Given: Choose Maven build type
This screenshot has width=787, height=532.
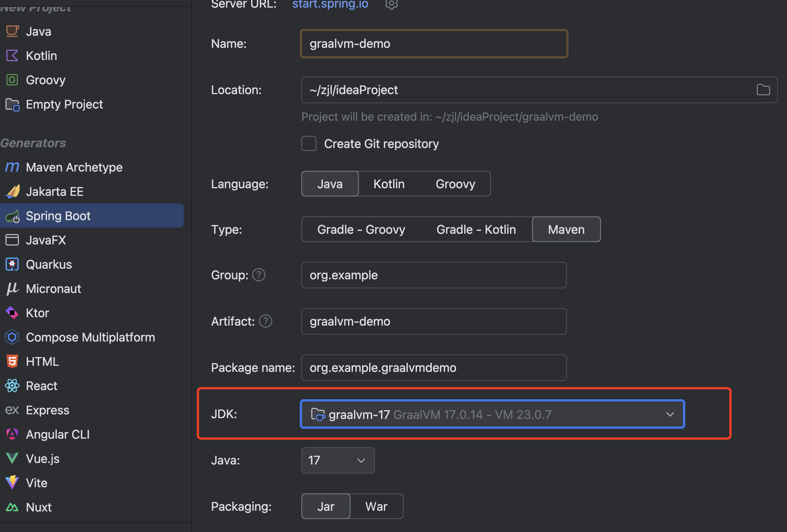Looking at the screenshot, I should coord(566,229).
